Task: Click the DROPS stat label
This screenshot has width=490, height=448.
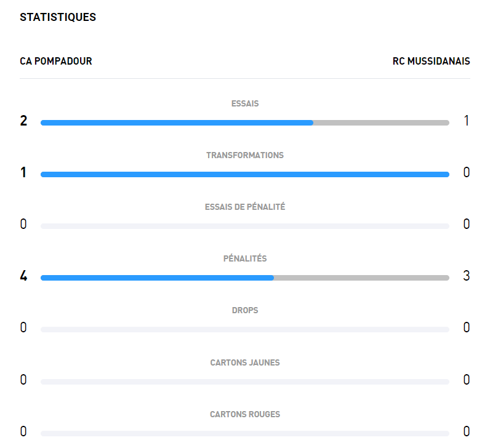Action: tap(245, 310)
